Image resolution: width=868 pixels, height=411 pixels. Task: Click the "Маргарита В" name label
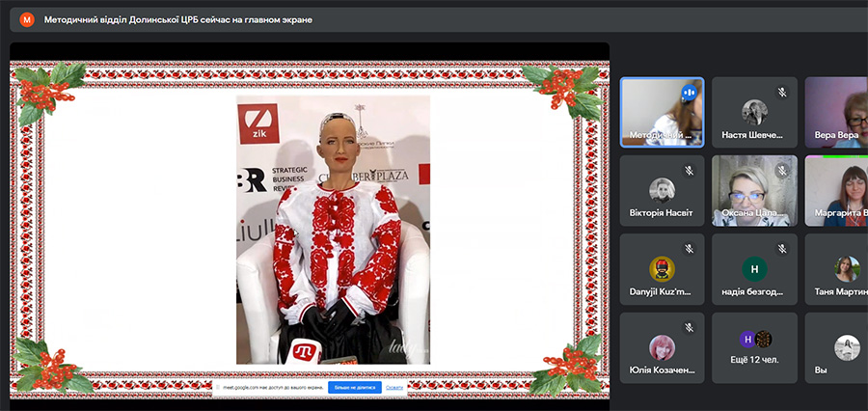(x=840, y=212)
